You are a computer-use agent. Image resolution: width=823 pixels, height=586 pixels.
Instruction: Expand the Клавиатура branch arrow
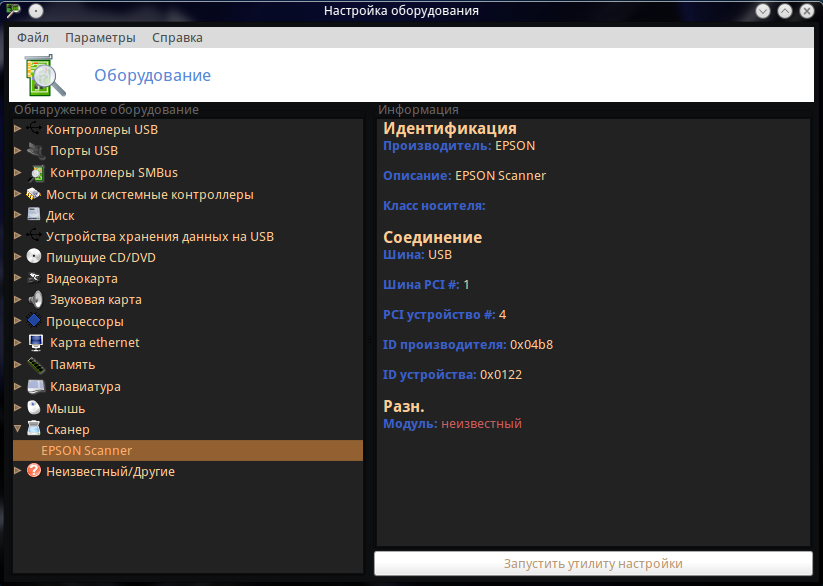point(17,386)
